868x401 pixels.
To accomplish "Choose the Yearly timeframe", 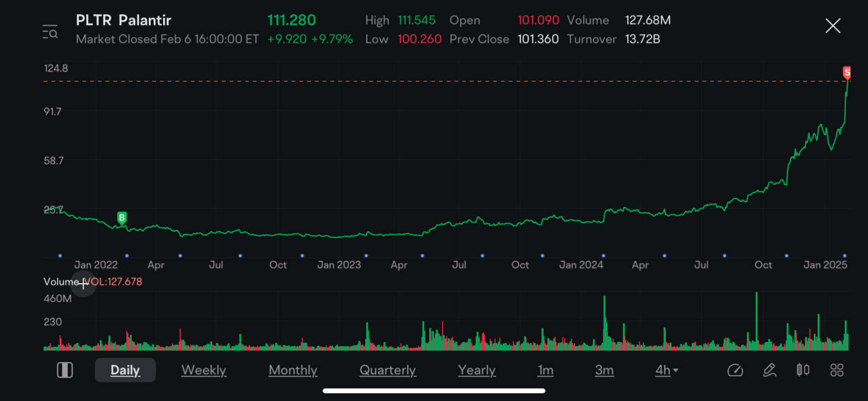I will click(477, 370).
